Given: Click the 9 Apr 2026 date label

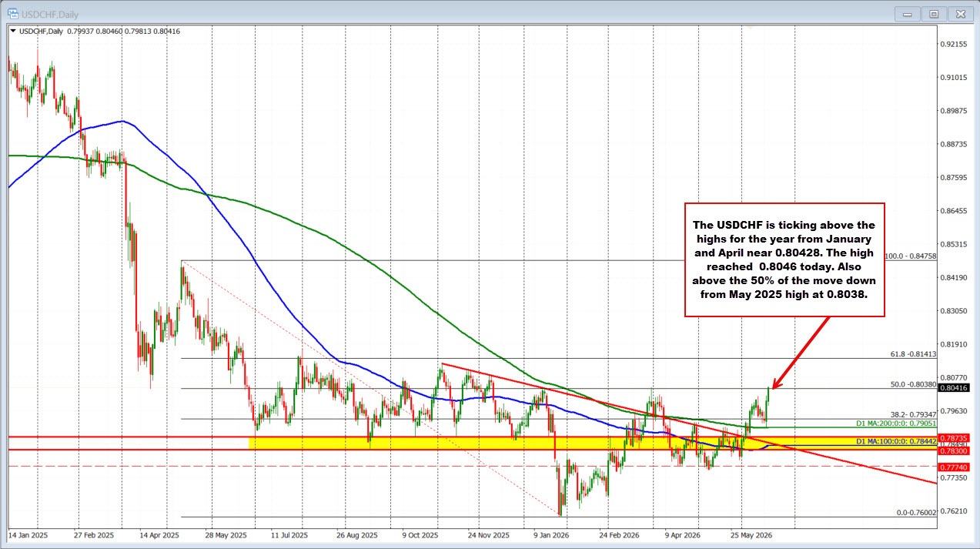Looking at the screenshot, I should (682, 534).
